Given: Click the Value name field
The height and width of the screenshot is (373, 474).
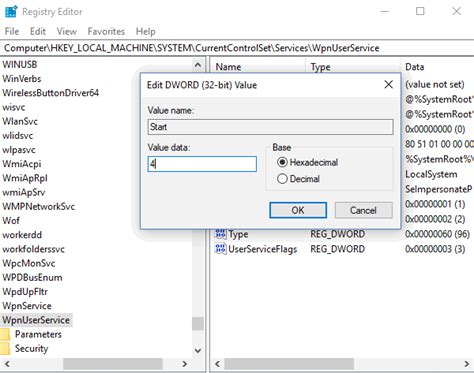Looking at the screenshot, I should coord(270,127).
